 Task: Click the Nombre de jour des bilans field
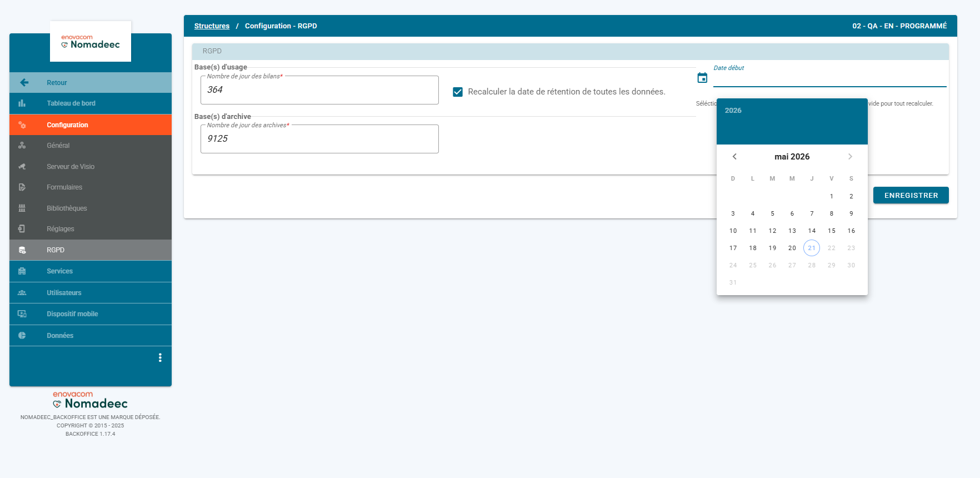pyautogui.click(x=319, y=90)
